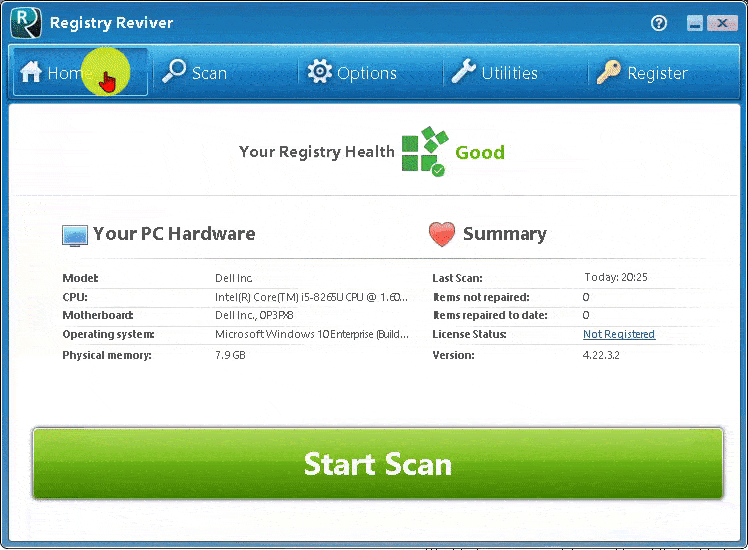Select the '7.9 GB' physical memory value

pos(230,355)
